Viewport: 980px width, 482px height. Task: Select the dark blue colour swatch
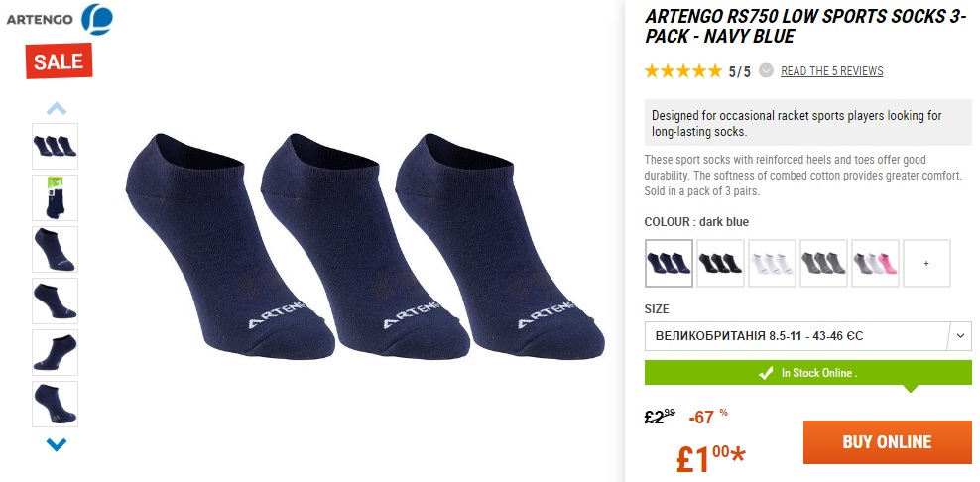669,264
